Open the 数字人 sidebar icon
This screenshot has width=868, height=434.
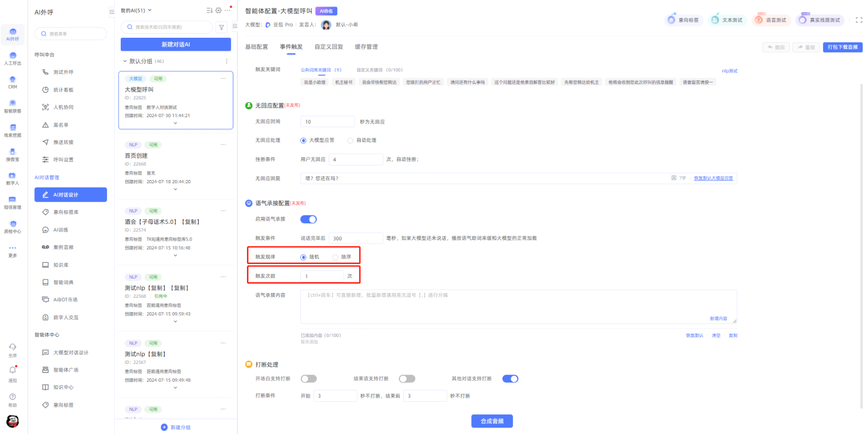tap(13, 179)
